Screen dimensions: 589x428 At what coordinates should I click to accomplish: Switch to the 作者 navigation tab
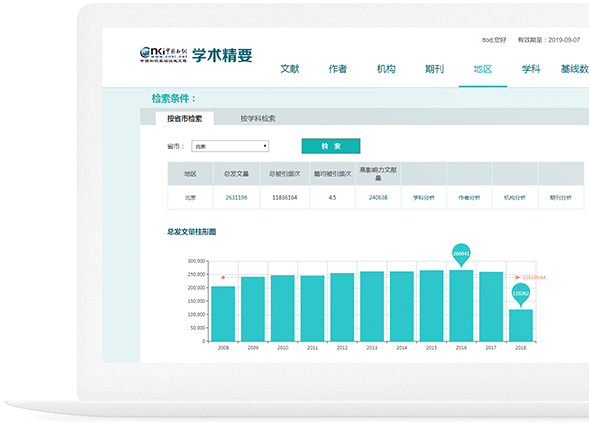click(x=338, y=69)
